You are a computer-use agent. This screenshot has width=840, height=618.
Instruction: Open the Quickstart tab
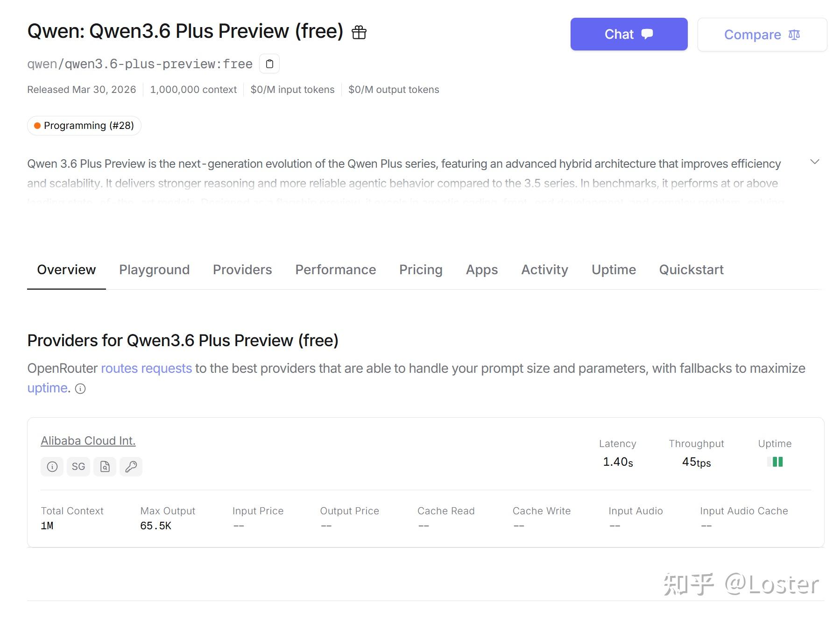(x=691, y=270)
